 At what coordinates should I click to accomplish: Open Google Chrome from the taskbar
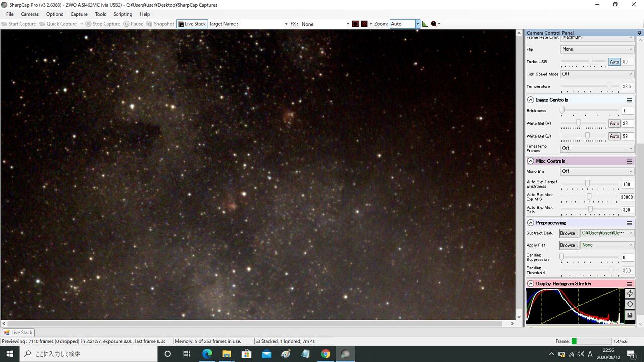click(326, 354)
